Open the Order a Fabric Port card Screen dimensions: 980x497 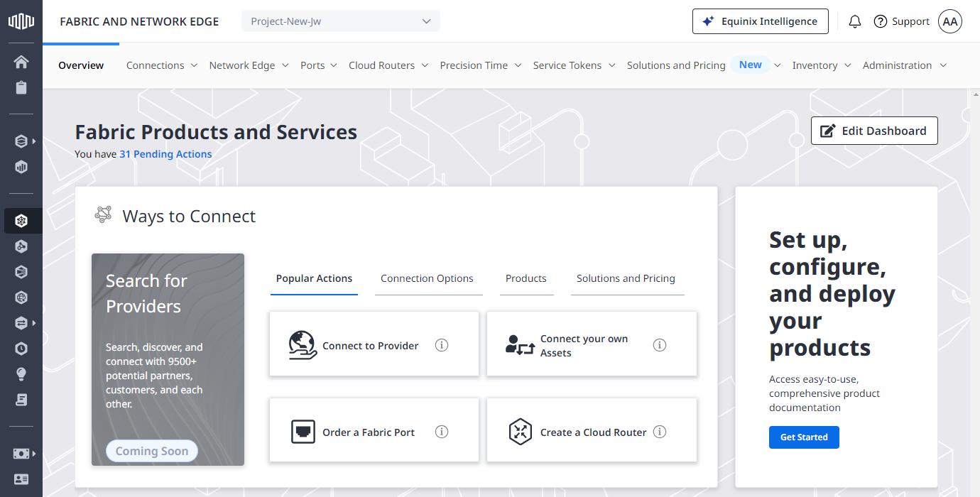click(374, 432)
